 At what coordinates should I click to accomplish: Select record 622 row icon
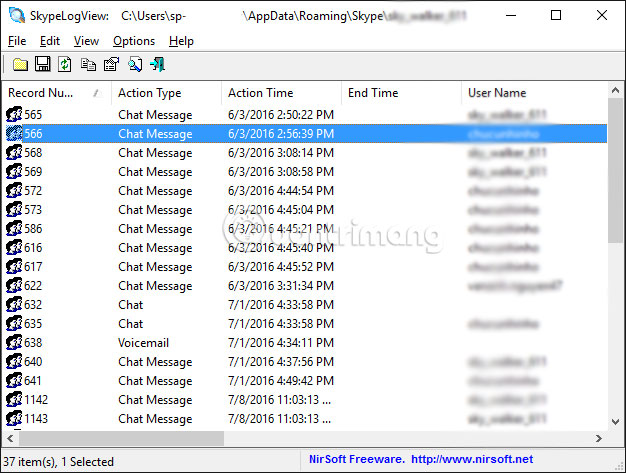(14, 286)
